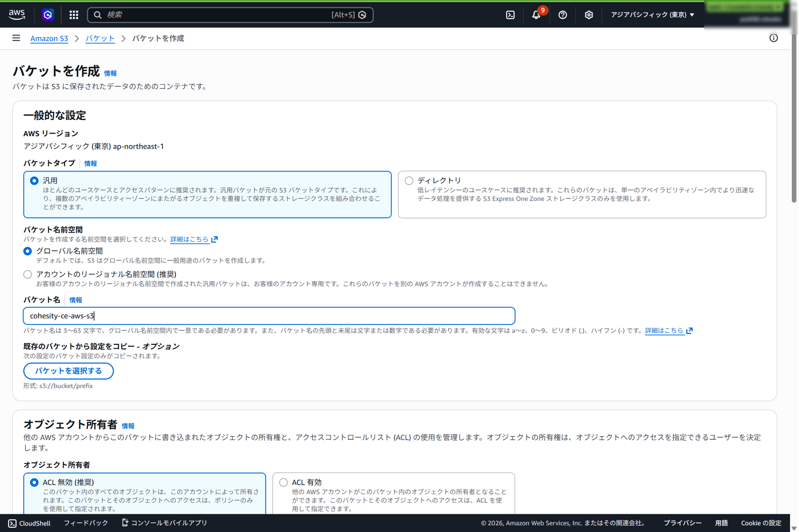799x532 pixels.
Task: Click external link icon after bucket naming rules
Action: (689, 331)
